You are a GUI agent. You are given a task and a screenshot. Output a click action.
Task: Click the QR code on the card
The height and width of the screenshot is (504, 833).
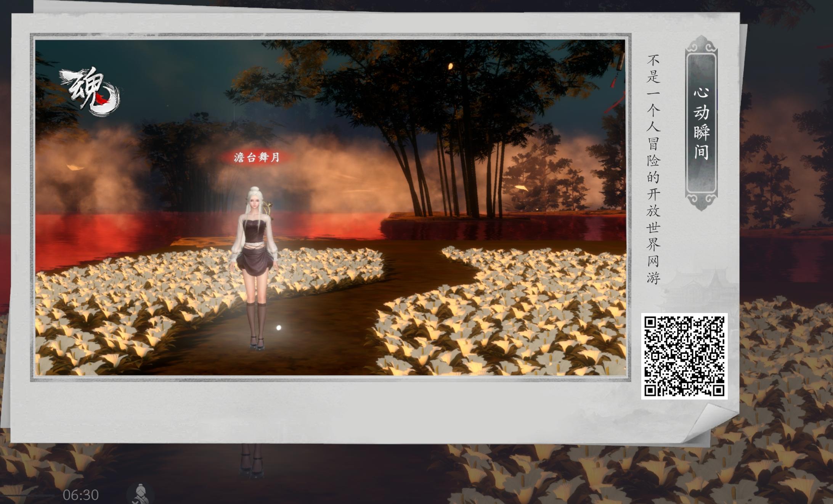(684, 356)
